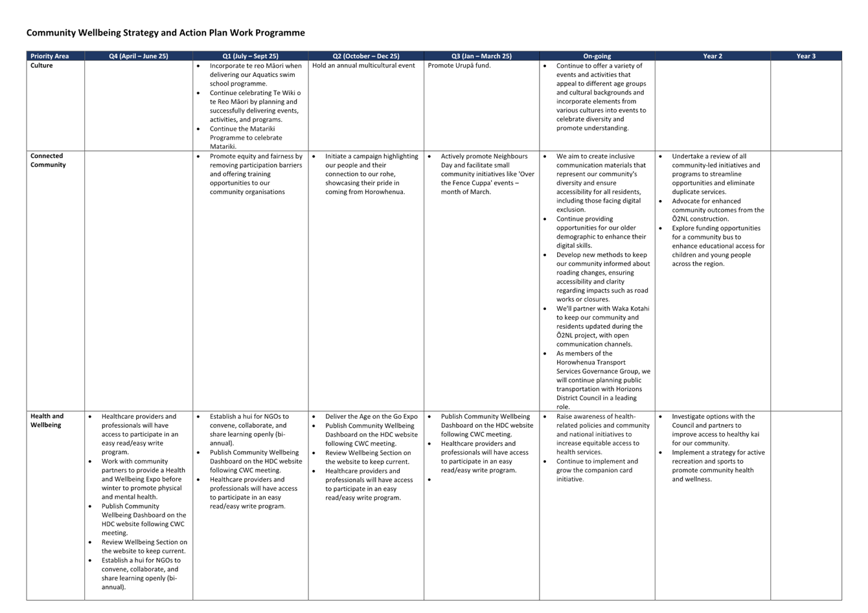Click 'Promote equity and fairness' bullet
The image size is (868, 613).
click(256, 174)
